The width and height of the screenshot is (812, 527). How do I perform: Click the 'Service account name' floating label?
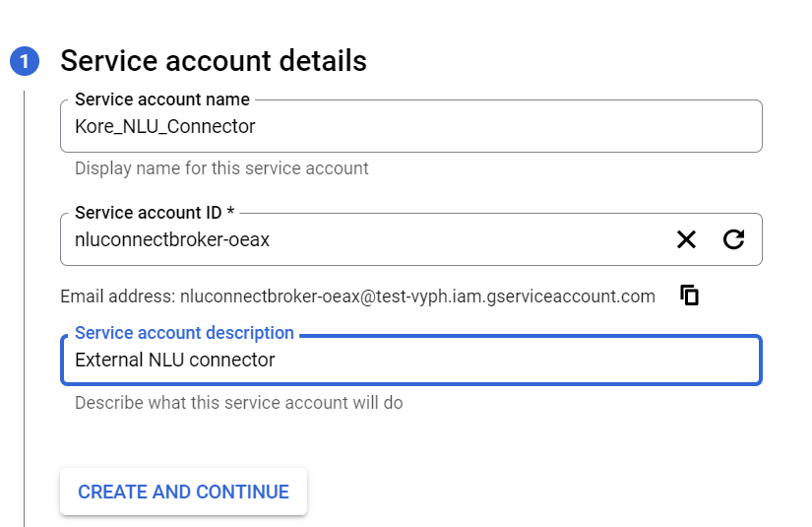tap(162, 99)
